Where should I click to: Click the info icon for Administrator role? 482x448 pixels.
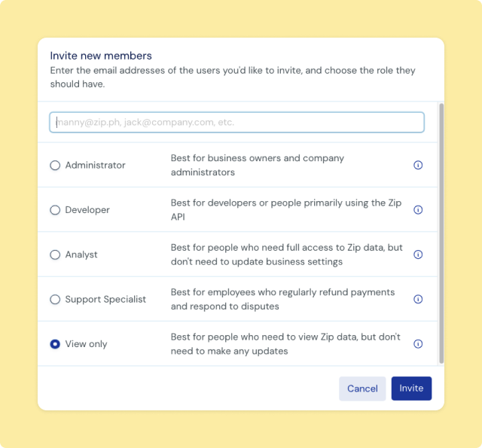[418, 165]
